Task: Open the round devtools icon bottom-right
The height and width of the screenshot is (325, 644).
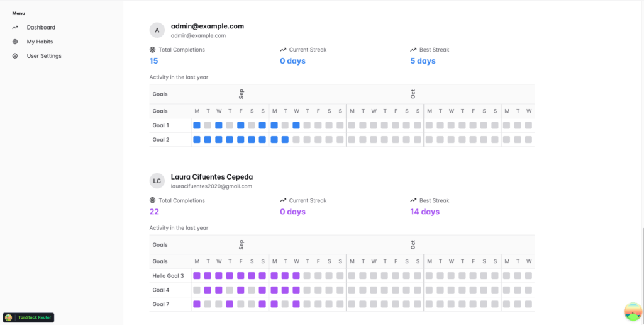Action: [x=632, y=311]
